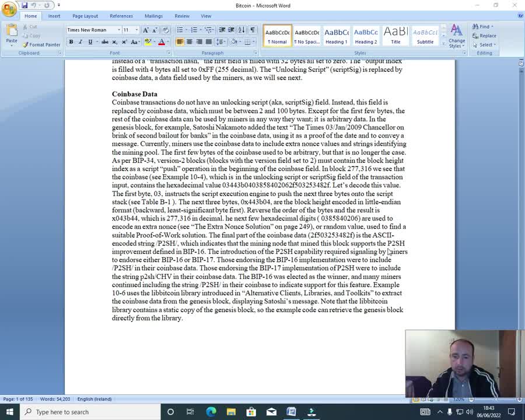
Task: Toggle Justify alignment
Action: pos(209,42)
